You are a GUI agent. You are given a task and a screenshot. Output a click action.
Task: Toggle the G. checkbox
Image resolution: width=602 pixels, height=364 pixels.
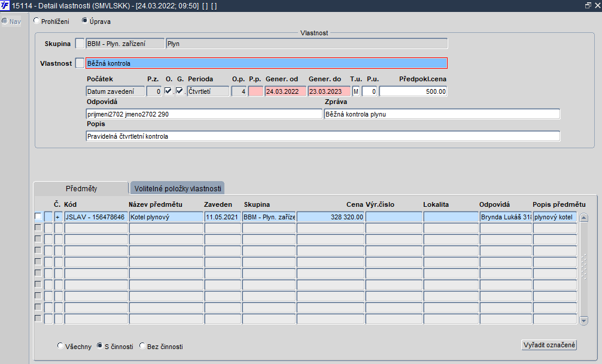180,91
